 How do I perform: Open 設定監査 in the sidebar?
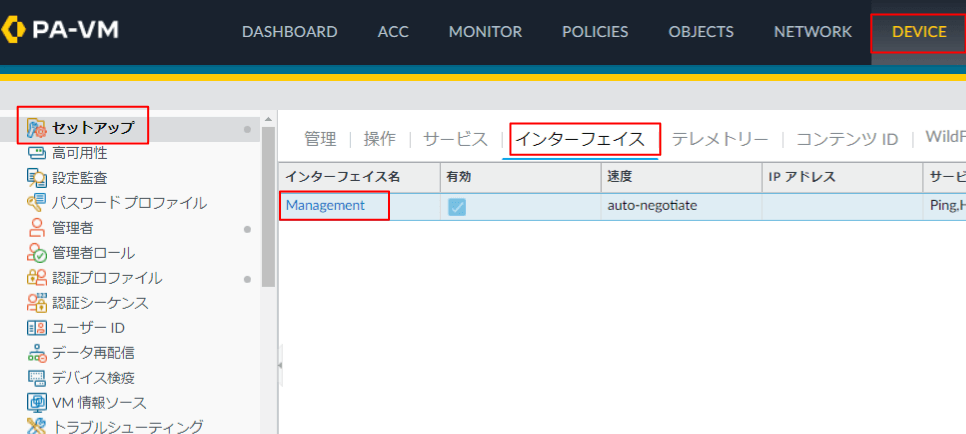point(80,178)
